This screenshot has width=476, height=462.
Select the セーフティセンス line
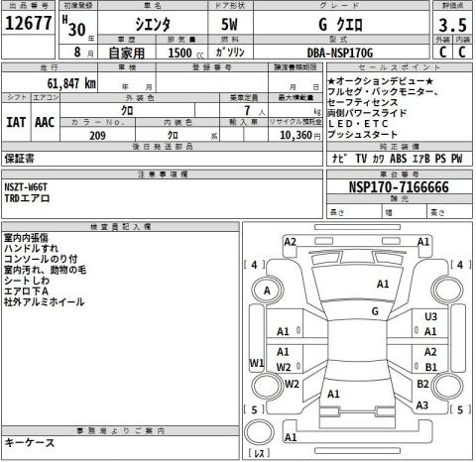pos(363,102)
